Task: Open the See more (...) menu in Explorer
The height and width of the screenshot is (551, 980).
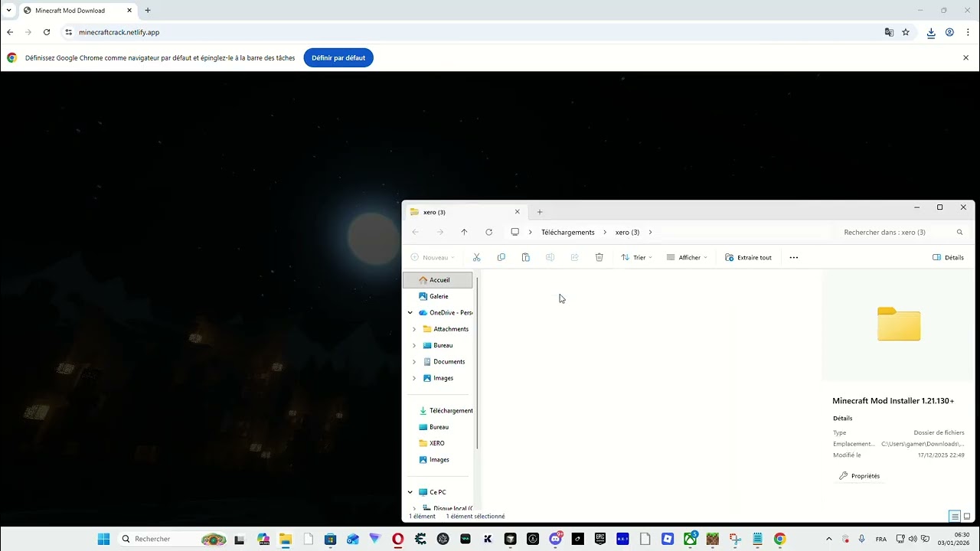Action: tap(793, 257)
